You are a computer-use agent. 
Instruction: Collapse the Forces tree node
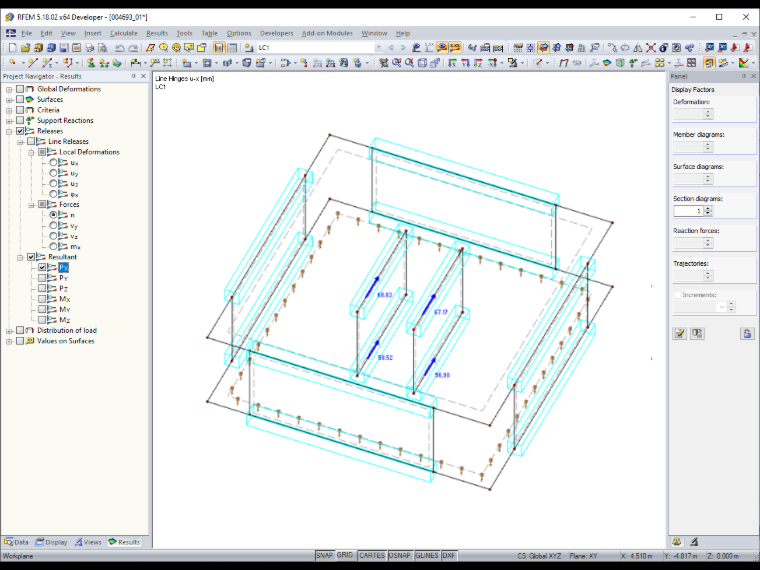[x=32, y=205]
